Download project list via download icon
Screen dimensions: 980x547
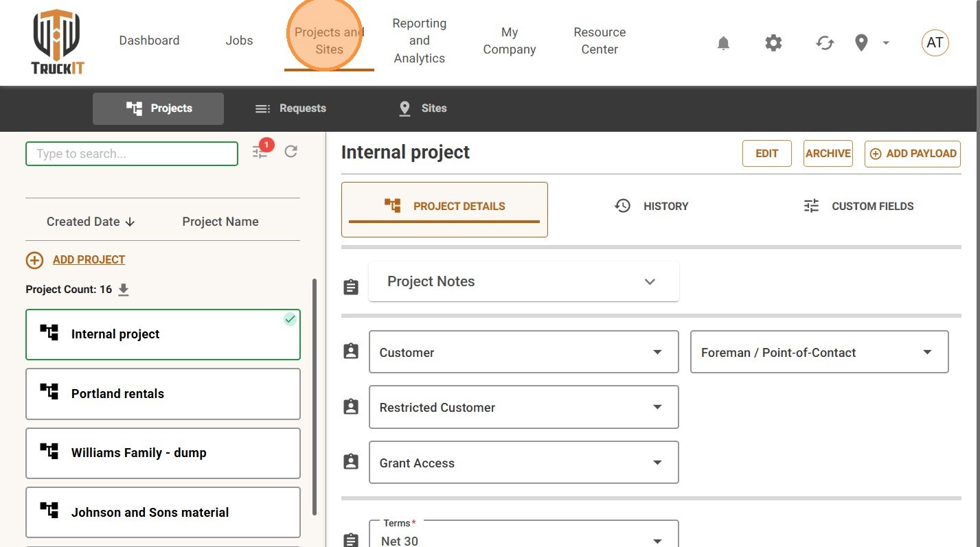point(124,290)
